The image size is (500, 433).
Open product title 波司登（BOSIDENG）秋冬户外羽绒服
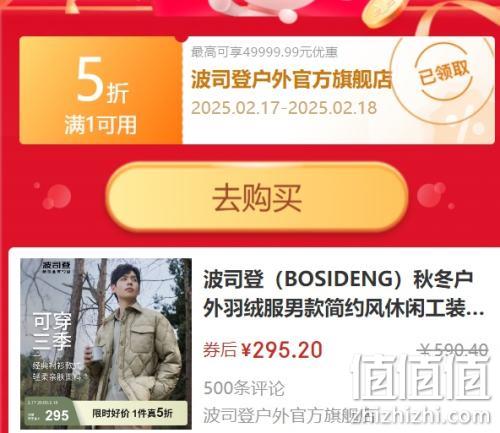click(x=343, y=294)
